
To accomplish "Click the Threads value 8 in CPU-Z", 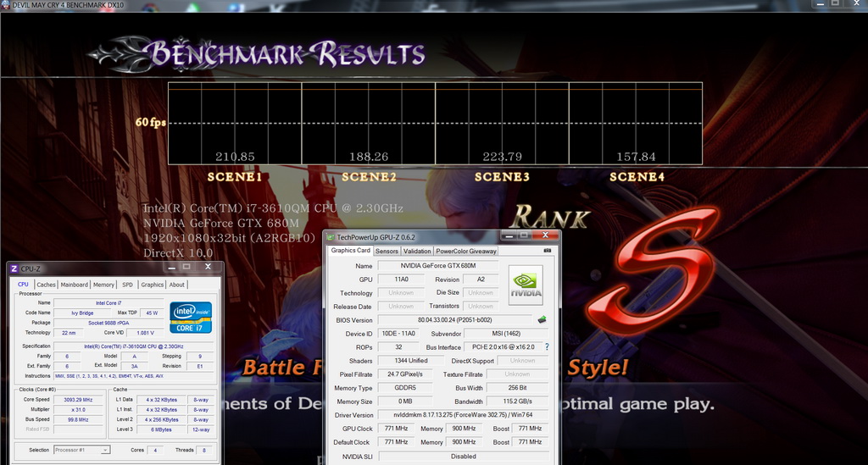I will (x=203, y=450).
